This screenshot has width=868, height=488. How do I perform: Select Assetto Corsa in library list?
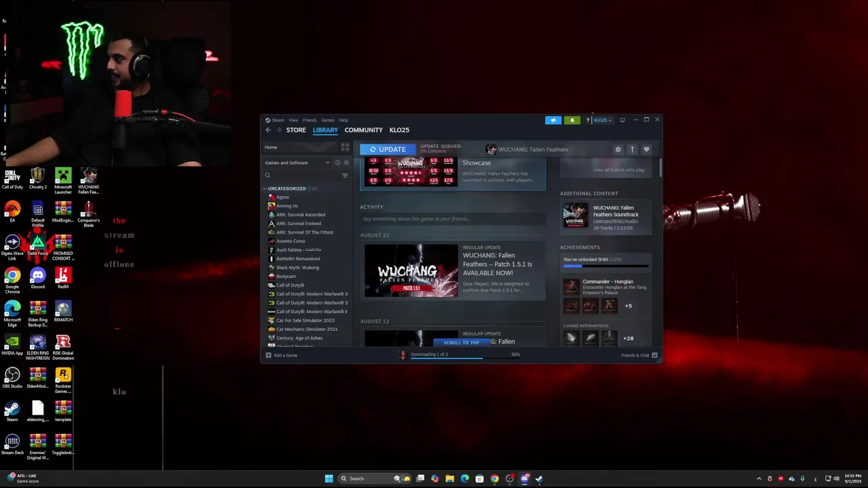[x=290, y=241]
